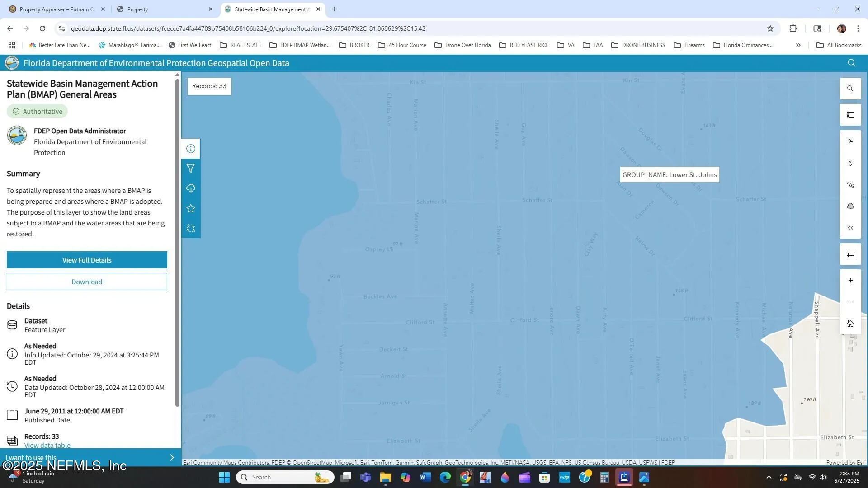The image size is (868, 488).
Task: Switch to the Property Appraiser Putnam tab
Action: pyautogui.click(x=57, y=9)
